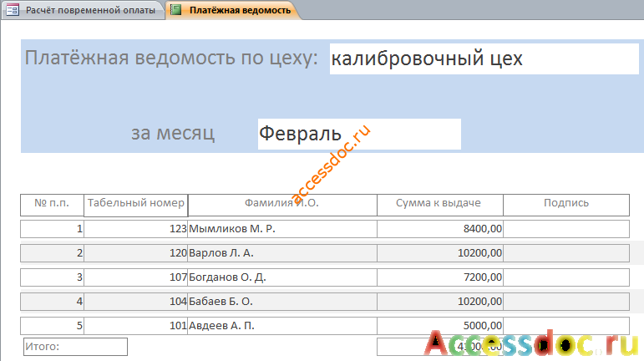
Task: Click the за месяц label
Action: 173,133
